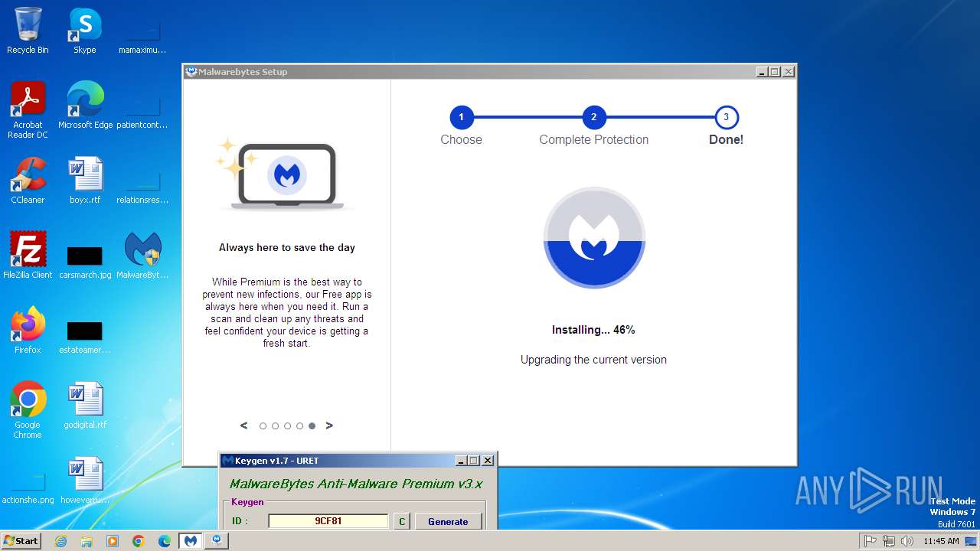
Task: Launch Acrobat Reader DC shortcut
Action: (x=28, y=110)
